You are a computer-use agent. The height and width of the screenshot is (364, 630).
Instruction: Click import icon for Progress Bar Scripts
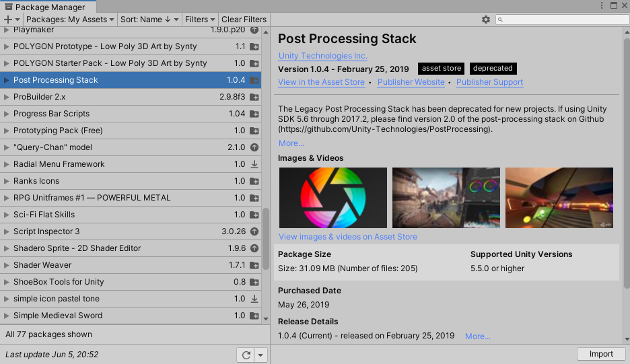(x=254, y=114)
